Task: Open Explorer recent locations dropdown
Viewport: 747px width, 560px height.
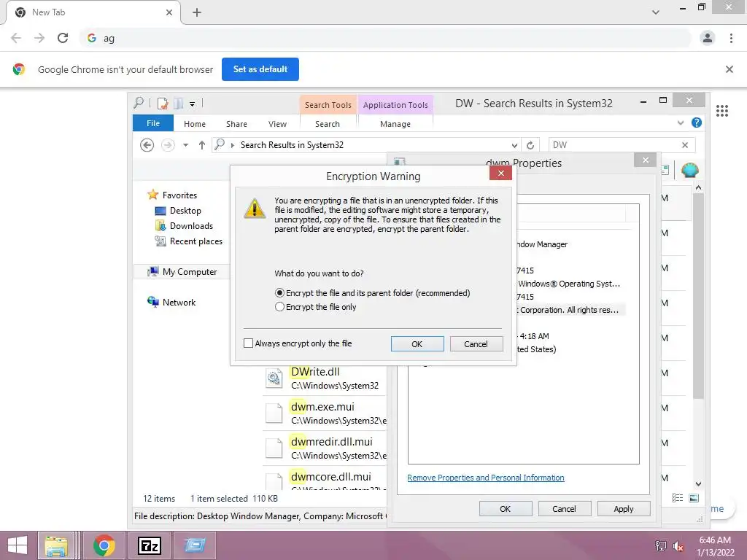Action: click(x=185, y=145)
